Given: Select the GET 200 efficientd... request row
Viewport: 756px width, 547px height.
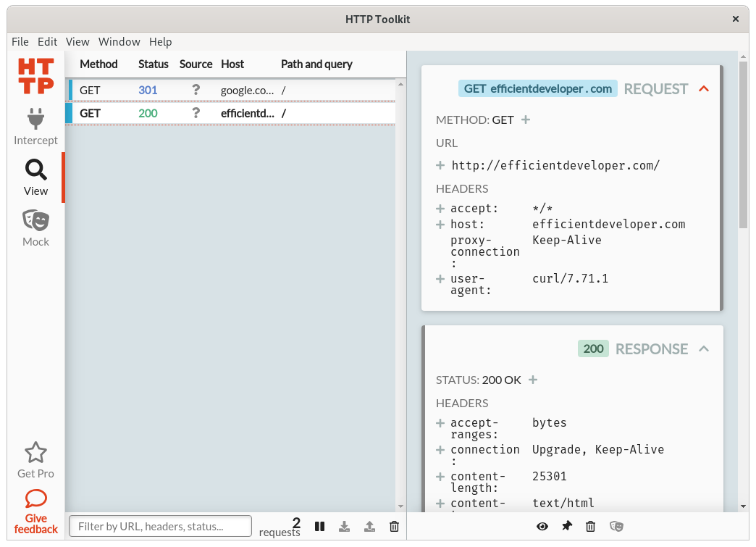Looking at the screenshot, I should [x=231, y=113].
